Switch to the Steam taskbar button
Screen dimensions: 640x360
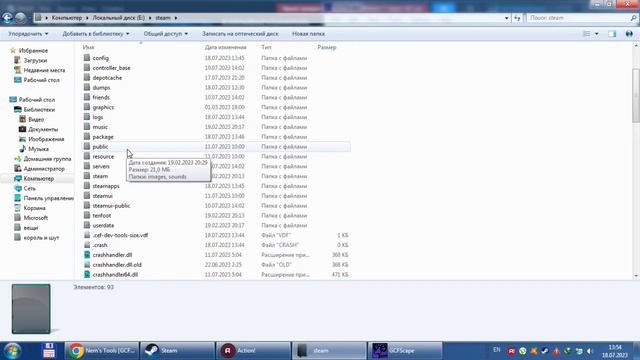point(177,351)
